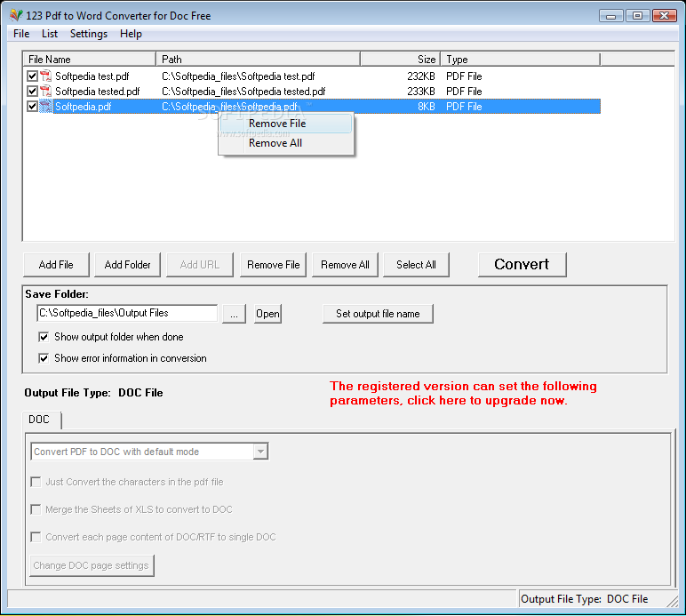This screenshot has width=686, height=616.
Task: Uncheck the Softpedia.pdf row checkbox
Action: click(x=32, y=107)
